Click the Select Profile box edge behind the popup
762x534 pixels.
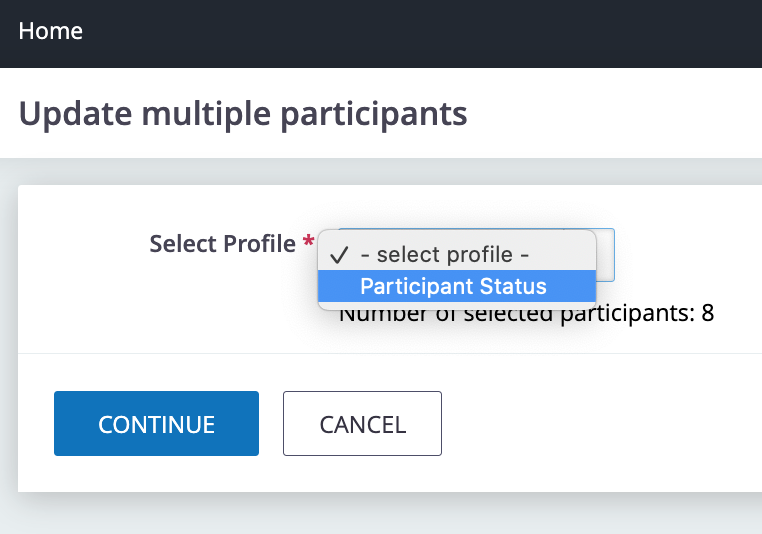pos(606,254)
